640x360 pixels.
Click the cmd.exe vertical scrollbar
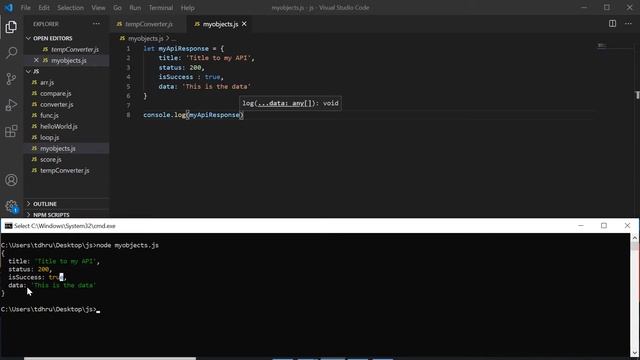(635, 296)
